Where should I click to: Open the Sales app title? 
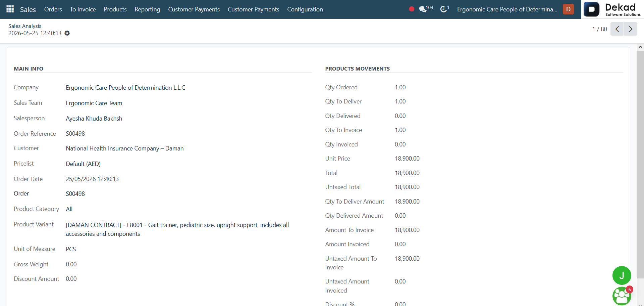[28, 9]
